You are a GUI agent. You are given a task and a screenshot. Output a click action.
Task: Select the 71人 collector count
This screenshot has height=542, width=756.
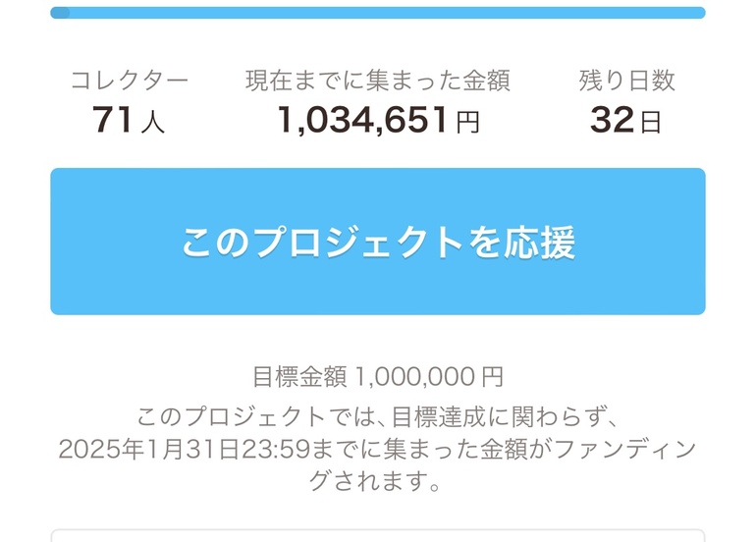pos(128,120)
